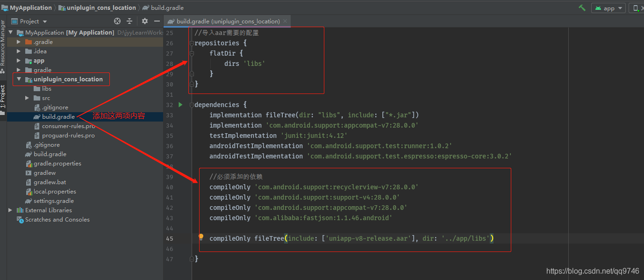Select module's .gitignore file
Screen dimensions: 644x280
50,107
